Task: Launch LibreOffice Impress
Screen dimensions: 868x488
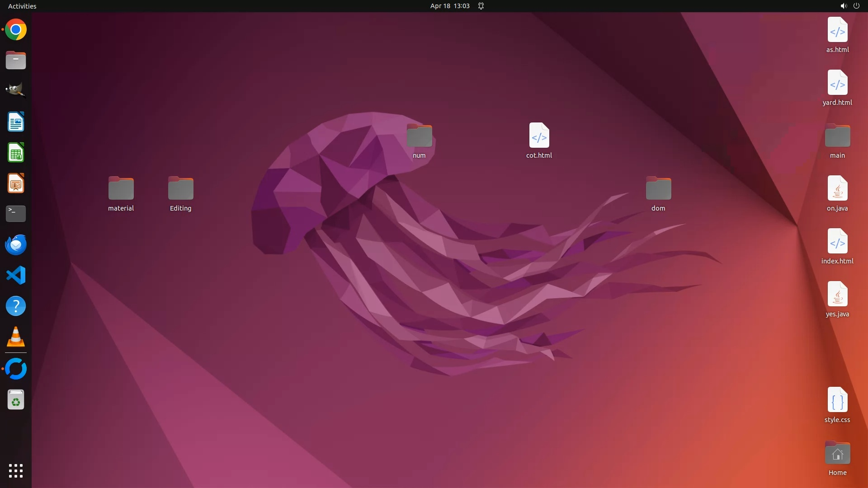Action: (16, 183)
